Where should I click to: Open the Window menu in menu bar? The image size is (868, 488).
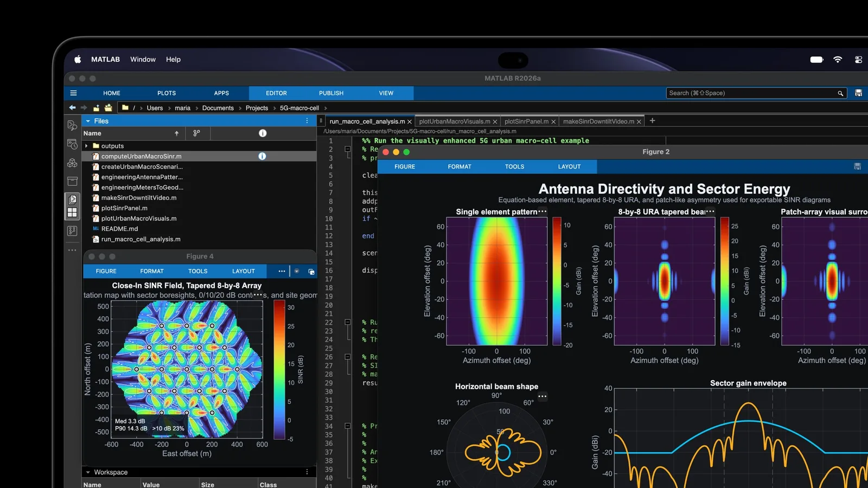pos(143,60)
